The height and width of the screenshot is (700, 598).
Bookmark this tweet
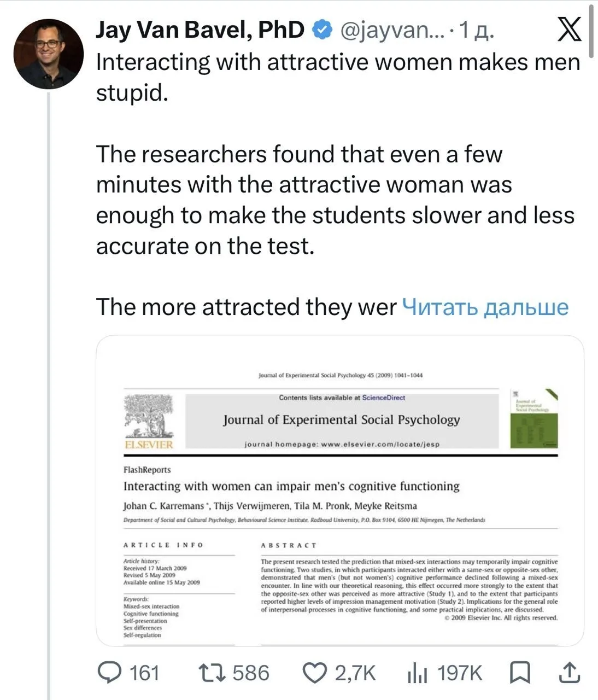[x=520, y=673]
